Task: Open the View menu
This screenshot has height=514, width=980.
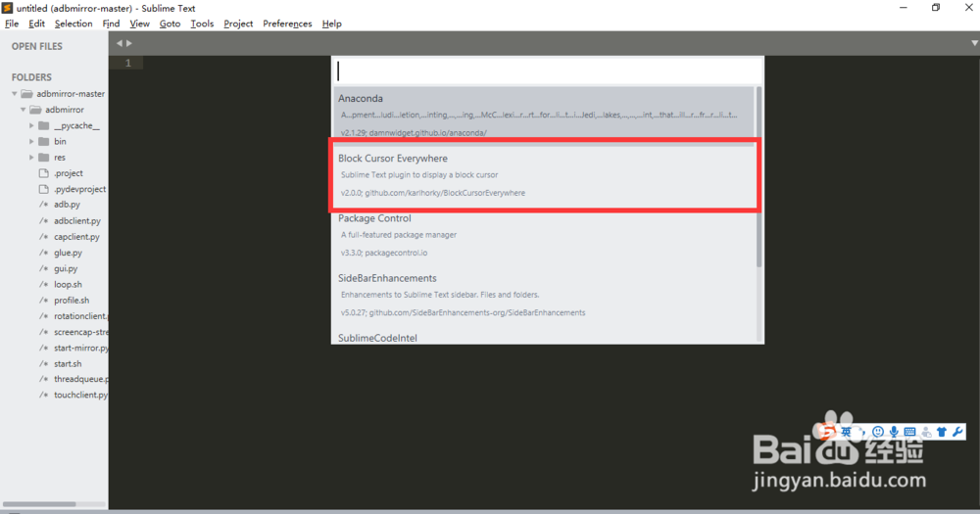Action: (x=139, y=23)
